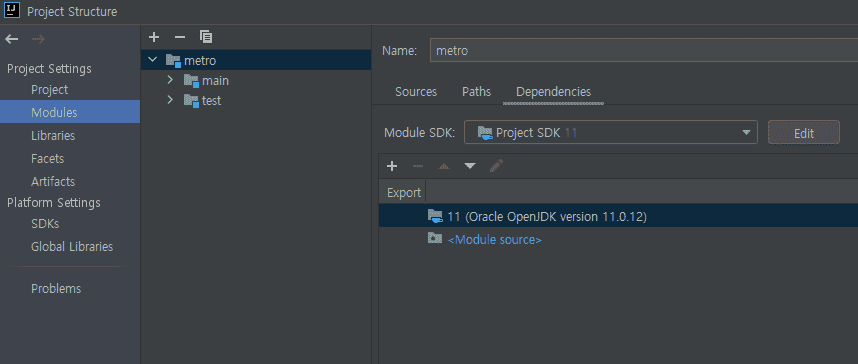Move dependency down with the arrow icon
Screen dimensions: 858x364
pyautogui.click(x=470, y=166)
